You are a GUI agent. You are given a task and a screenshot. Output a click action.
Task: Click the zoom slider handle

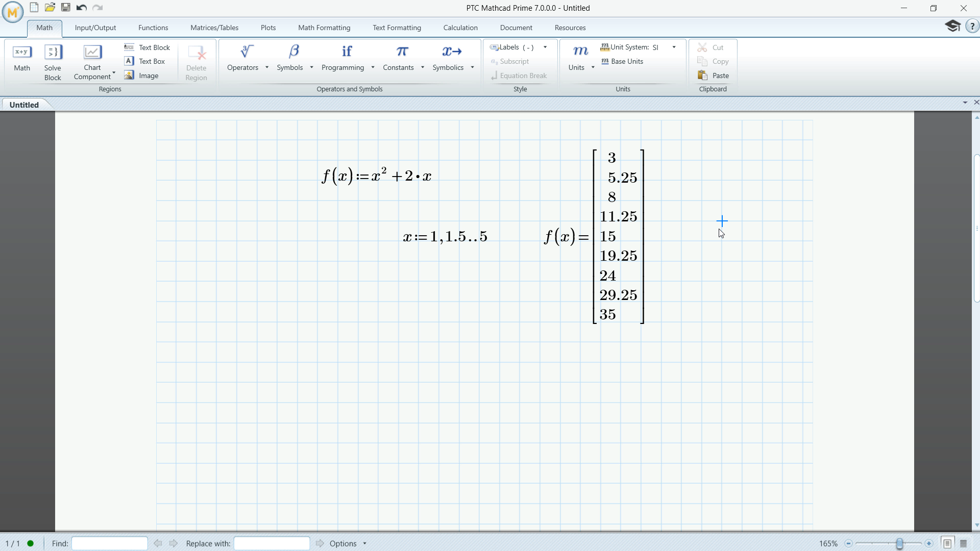coord(899,543)
